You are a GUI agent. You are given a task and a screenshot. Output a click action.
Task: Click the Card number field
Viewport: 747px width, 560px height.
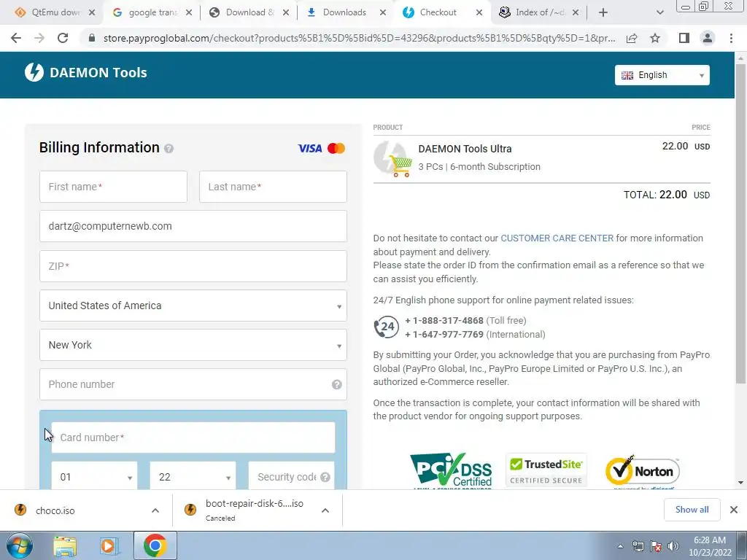(x=193, y=437)
